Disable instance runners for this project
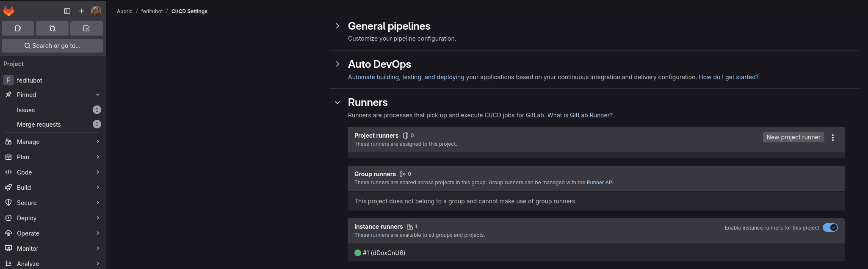The height and width of the screenshot is (269, 868). (x=830, y=227)
